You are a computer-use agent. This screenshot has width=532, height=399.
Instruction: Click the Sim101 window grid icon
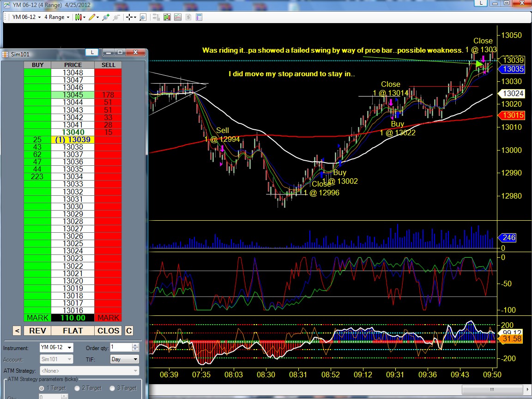click(5, 54)
